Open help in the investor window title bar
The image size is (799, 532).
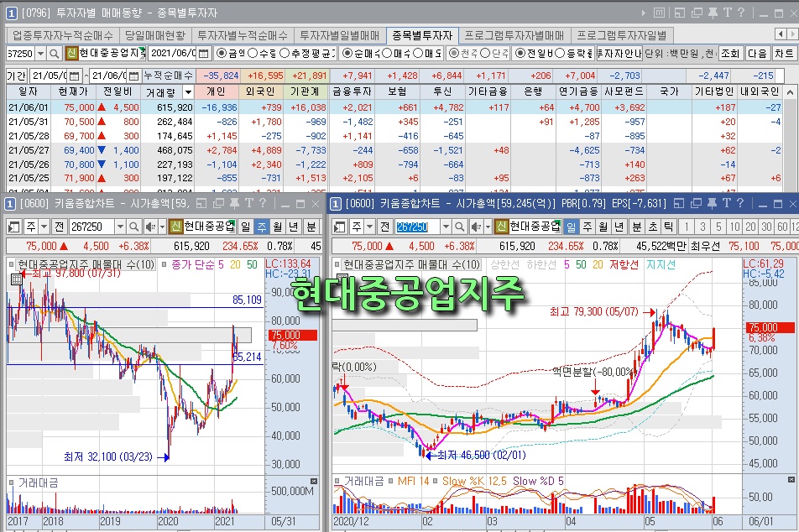point(741,13)
